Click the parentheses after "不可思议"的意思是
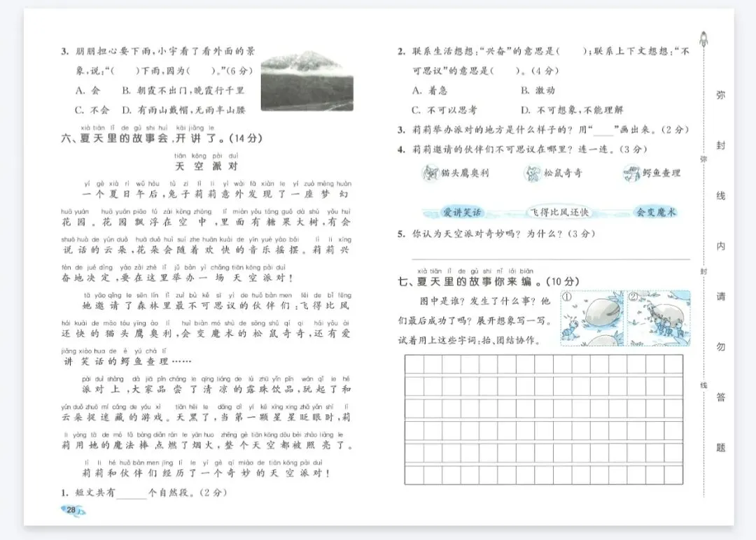 506,71
